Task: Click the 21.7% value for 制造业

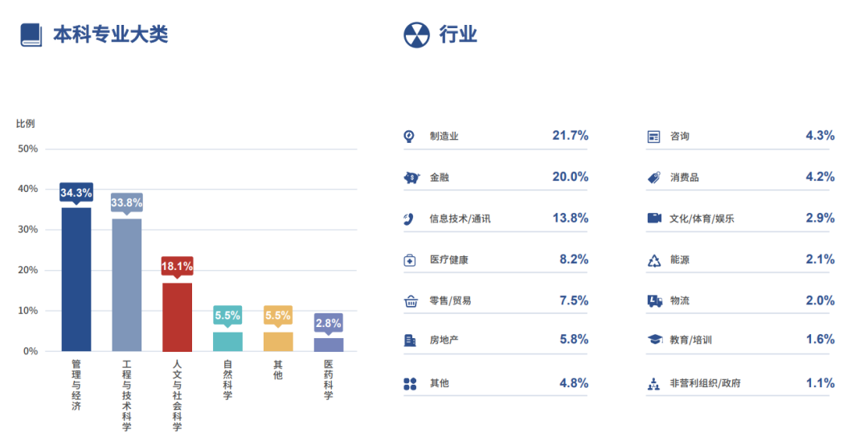Action: tap(570, 136)
